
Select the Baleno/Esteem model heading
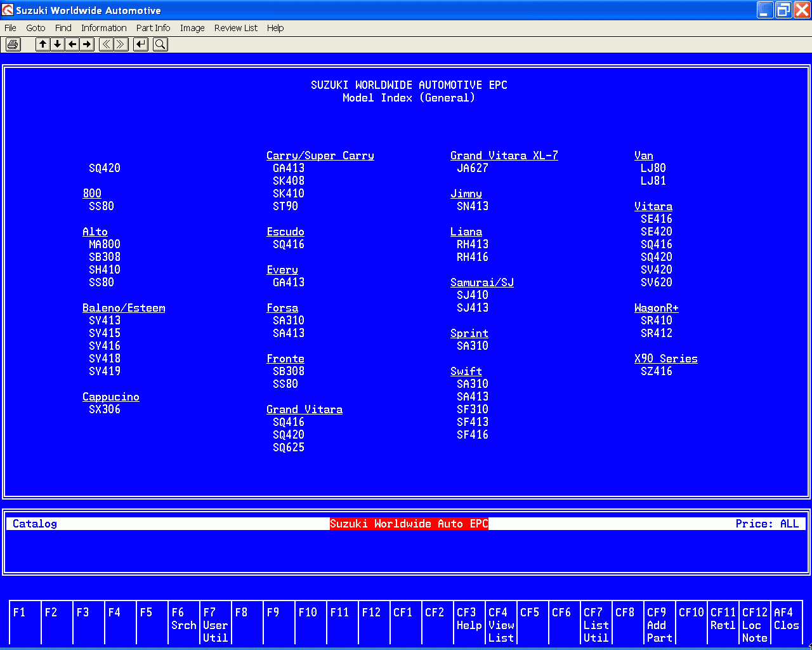(124, 308)
